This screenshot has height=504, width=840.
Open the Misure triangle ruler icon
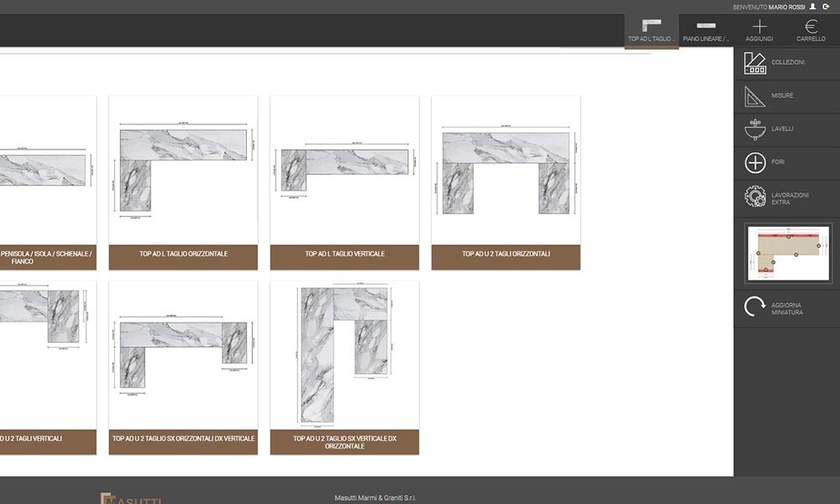click(x=754, y=97)
